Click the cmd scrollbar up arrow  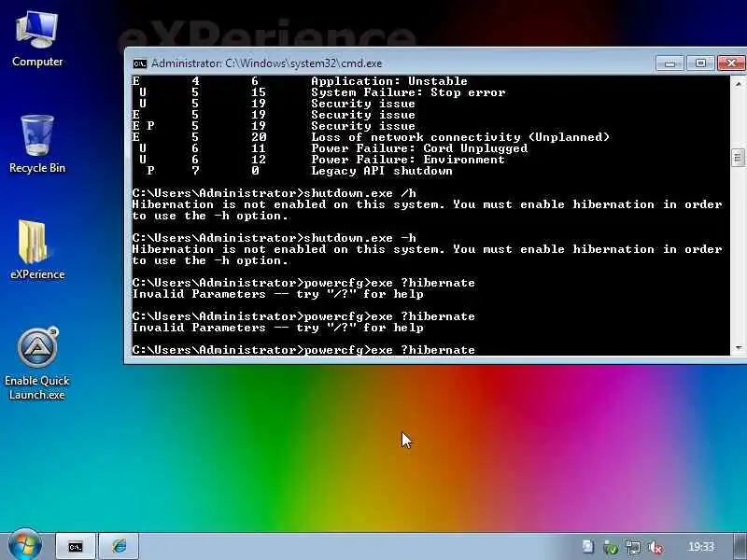(x=738, y=84)
